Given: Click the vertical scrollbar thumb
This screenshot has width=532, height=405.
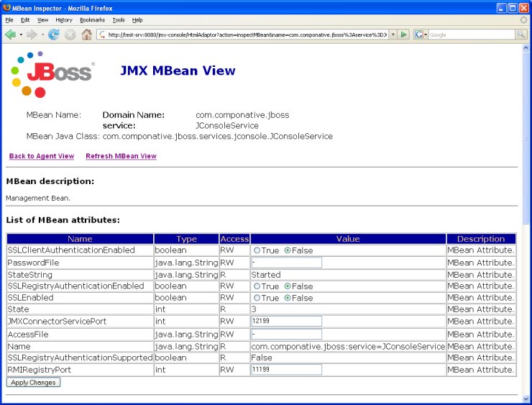Looking at the screenshot, I should [x=526, y=138].
